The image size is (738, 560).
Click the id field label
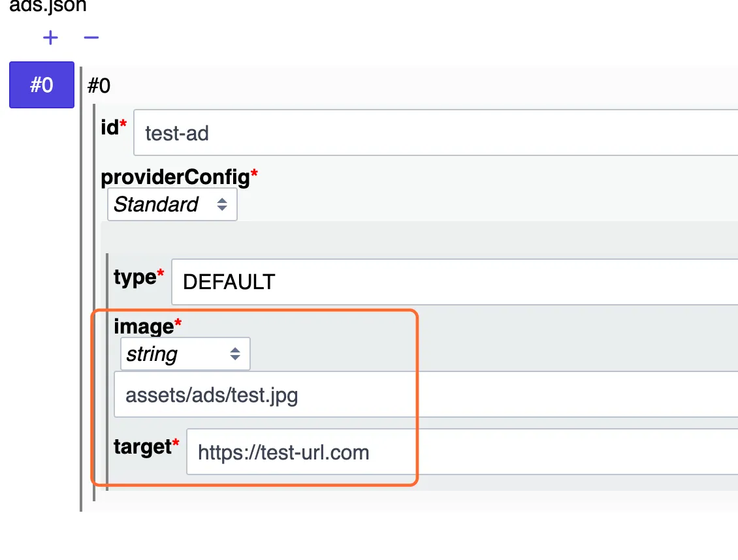[x=110, y=127]
